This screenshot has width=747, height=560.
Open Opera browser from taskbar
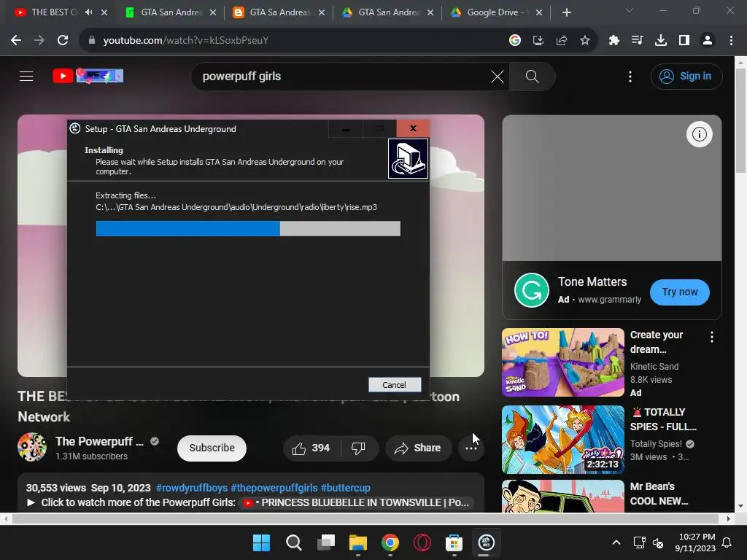422,542
